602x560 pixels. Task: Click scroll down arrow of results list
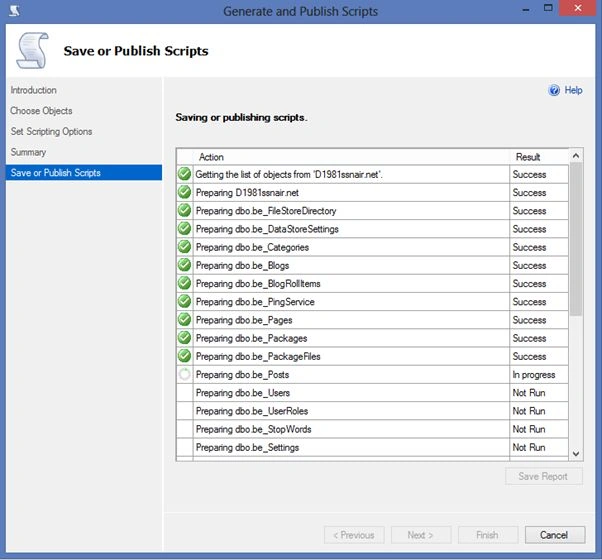click(576, 453)
